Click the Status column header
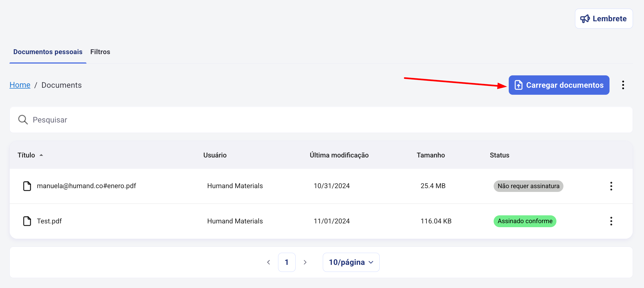 [x=499, y=155]
